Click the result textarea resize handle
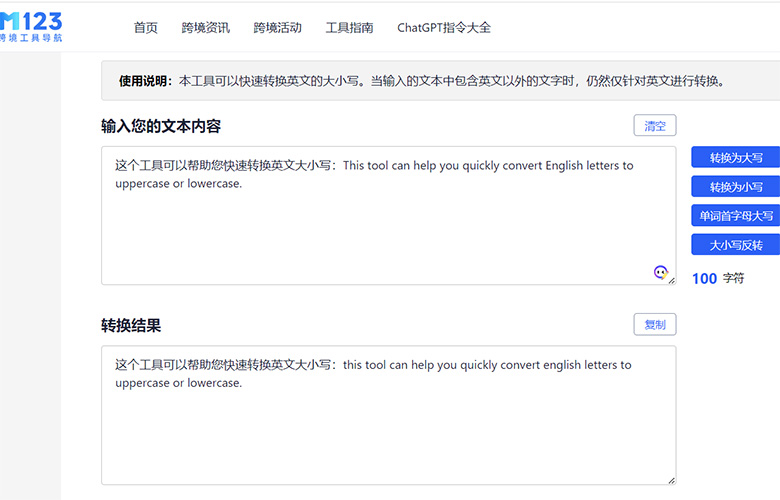This screenshot has width=780, height=500. [672, 480]
